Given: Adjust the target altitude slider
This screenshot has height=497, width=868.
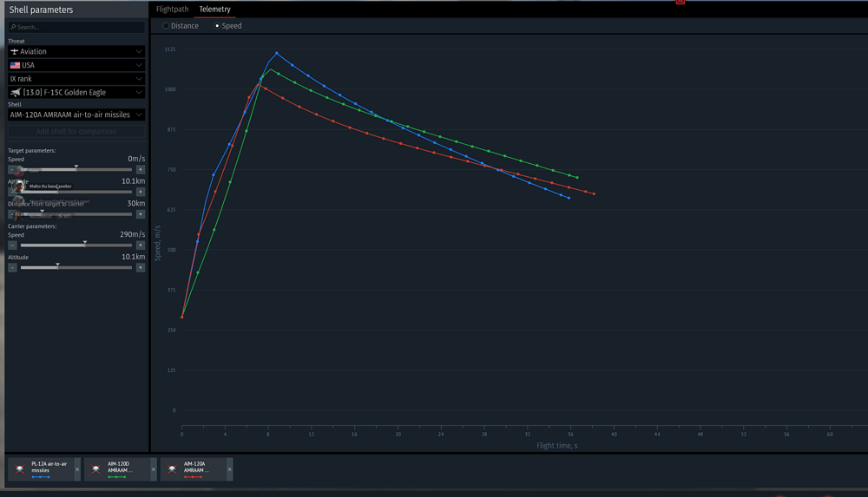Looking at the screenshot, I should pos(76,192).
